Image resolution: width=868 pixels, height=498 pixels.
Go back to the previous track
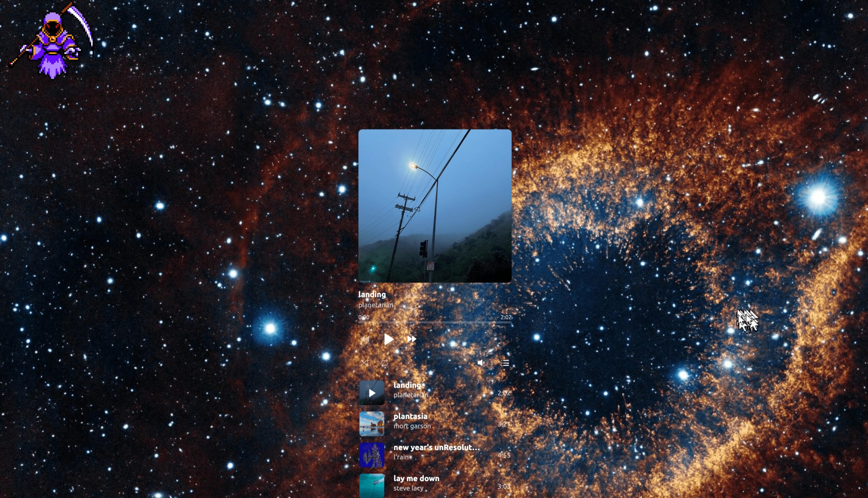(365, 339)
